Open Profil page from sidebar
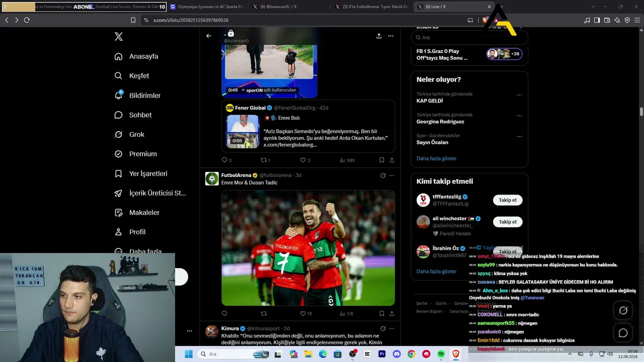The image size is (644, 362). [x=130, y=232]
